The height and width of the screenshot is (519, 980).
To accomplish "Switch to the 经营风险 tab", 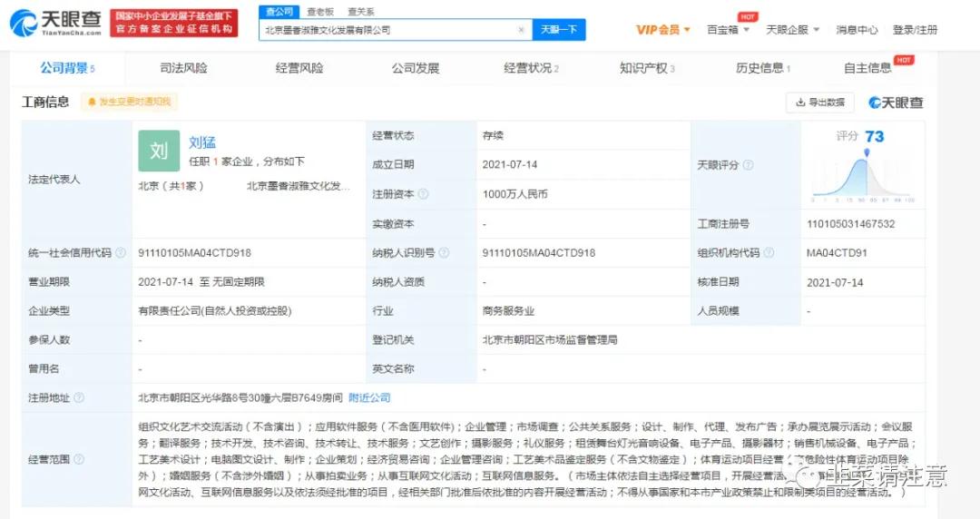I will tap(299, 68).
